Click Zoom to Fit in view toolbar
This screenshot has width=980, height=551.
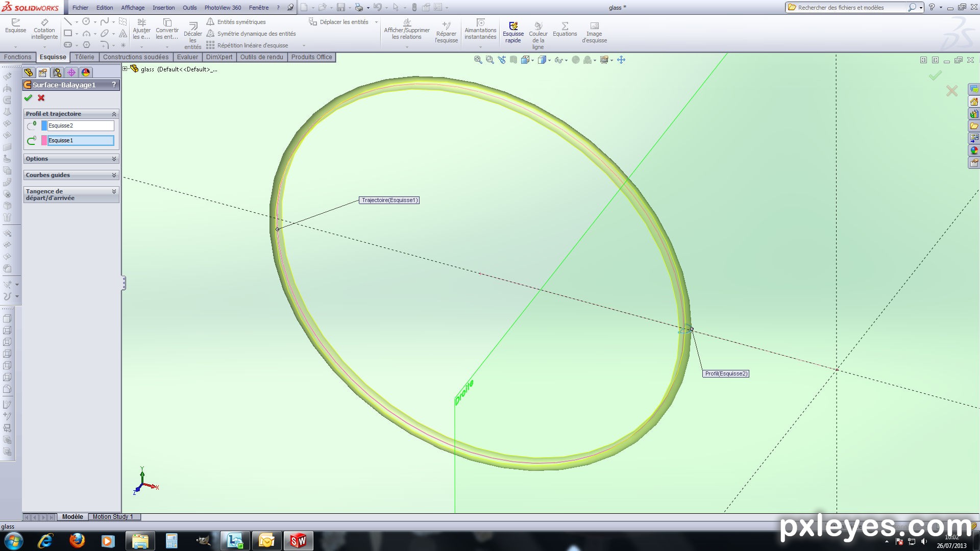478,60
